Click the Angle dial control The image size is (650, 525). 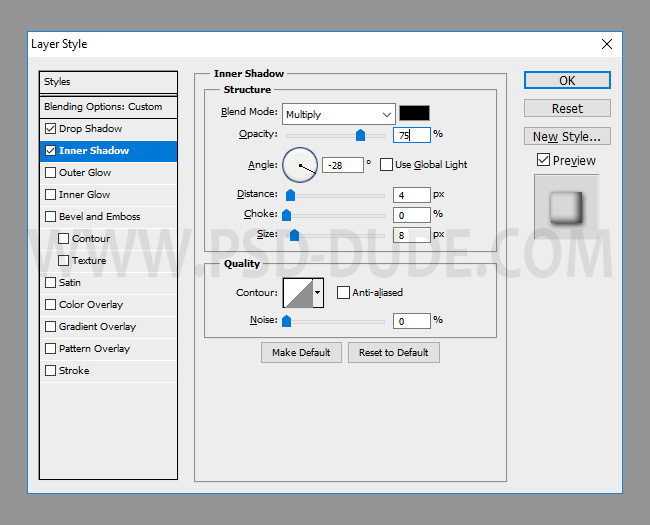[300, 164]
